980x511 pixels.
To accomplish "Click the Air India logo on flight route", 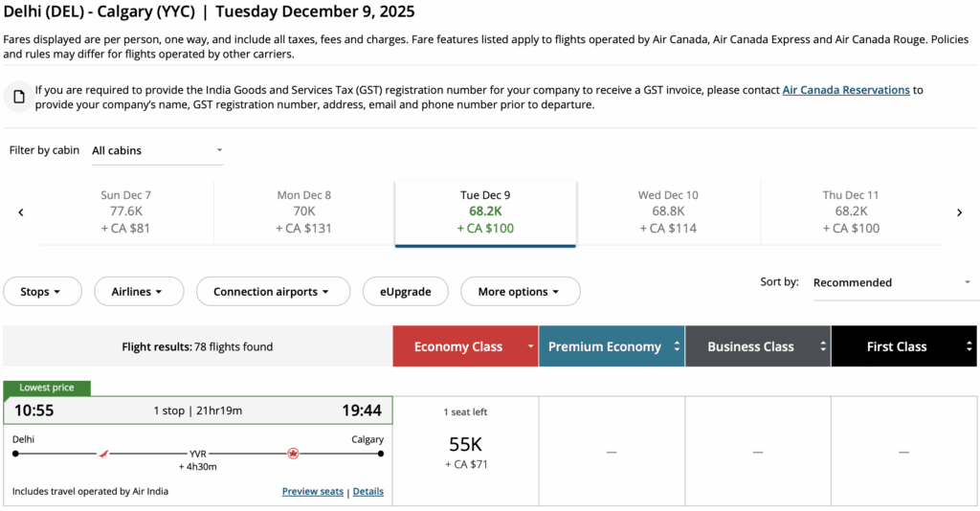I will click(x=104, y=454).
